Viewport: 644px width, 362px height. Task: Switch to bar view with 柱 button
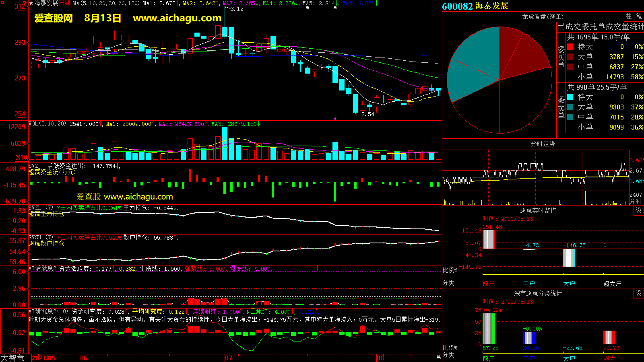tap(629, 16)
